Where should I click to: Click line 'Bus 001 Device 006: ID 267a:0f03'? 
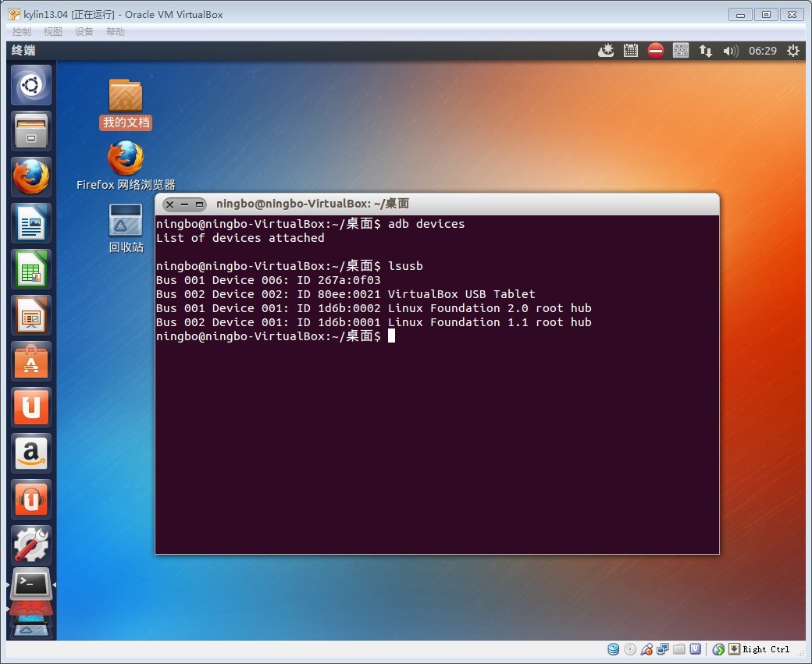(x=269, y=280)
